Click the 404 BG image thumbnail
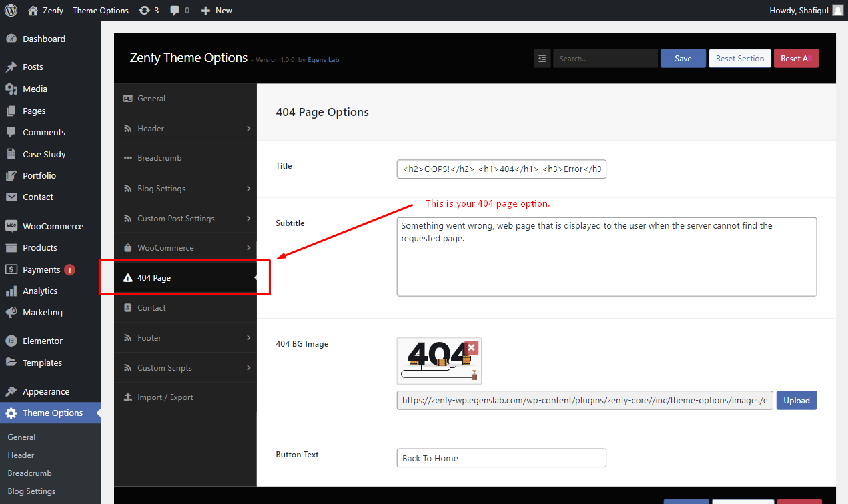This screenshot has width=848, height=504. coord(438,361)
